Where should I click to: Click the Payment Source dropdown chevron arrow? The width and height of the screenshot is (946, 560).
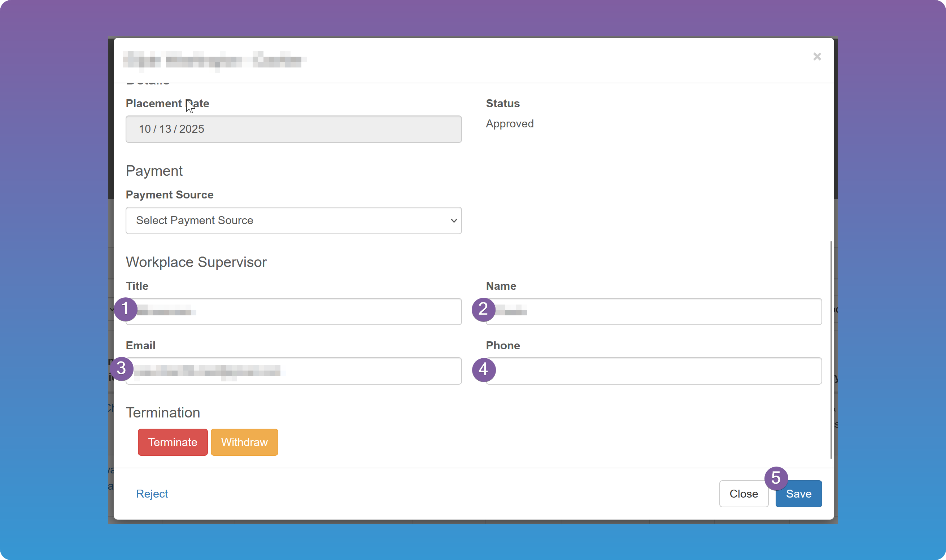454,220
